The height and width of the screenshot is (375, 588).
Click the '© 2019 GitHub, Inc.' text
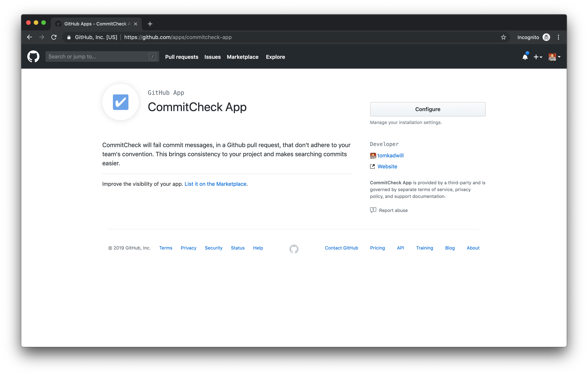130,248
